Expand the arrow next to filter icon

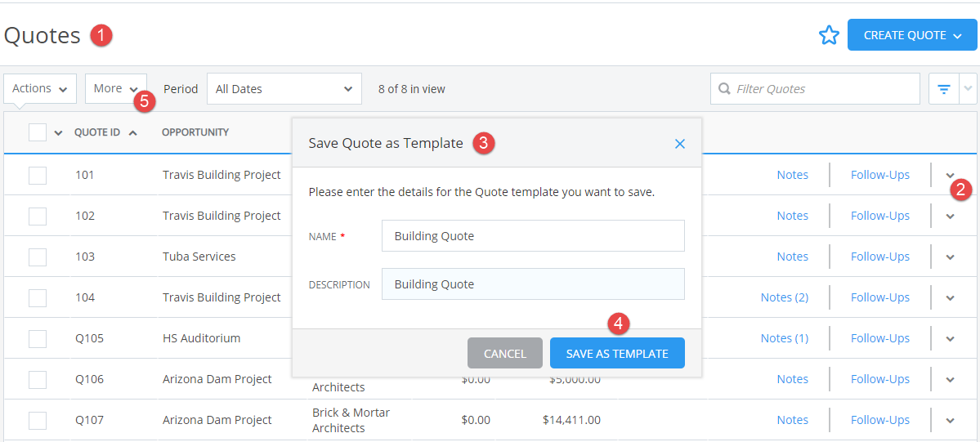pyautogui.click(x=968, y=89)
